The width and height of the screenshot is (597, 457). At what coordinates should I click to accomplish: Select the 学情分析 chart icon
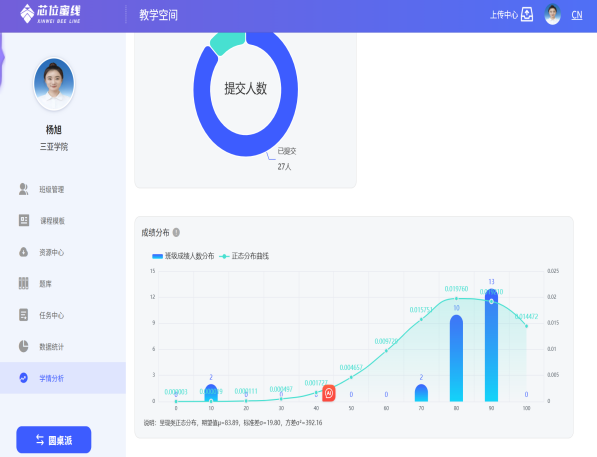(24, 378)
